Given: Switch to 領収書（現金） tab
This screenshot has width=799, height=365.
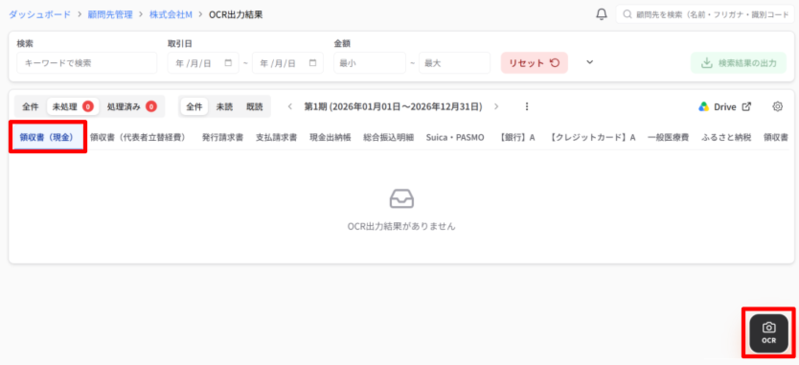Looking at the screenshot, I should (x=47, y=137).
